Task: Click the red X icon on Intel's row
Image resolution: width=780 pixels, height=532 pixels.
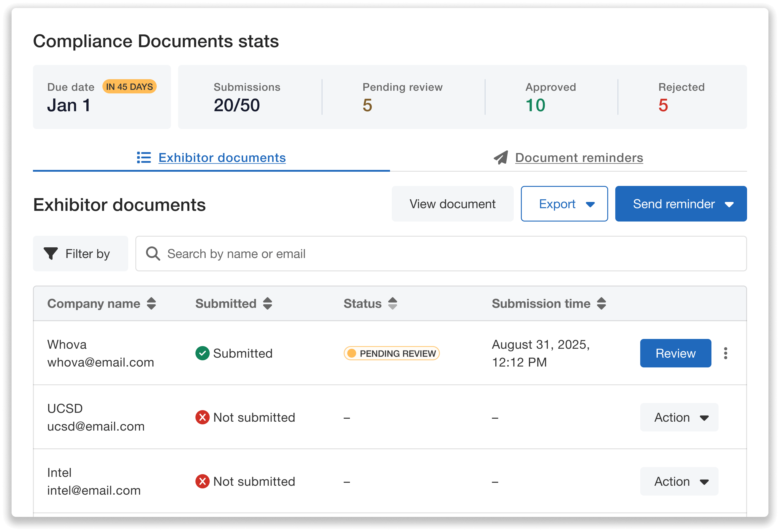Action: tap(202, 481)
